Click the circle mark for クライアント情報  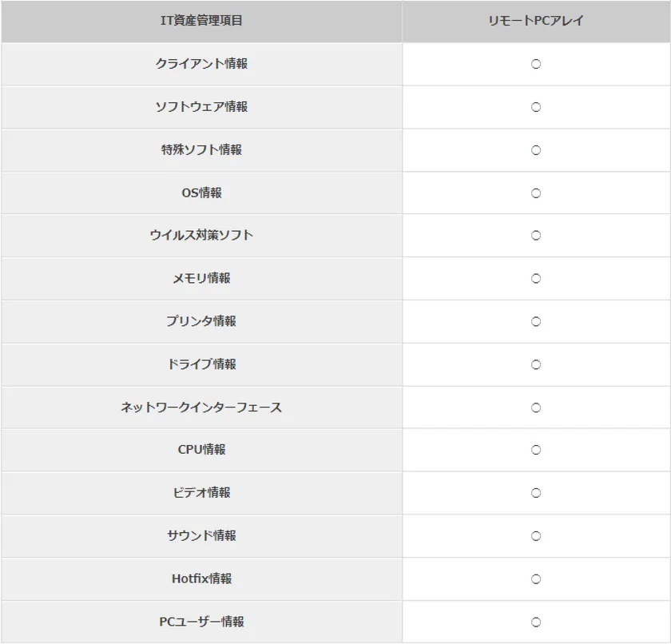[536, 64]
